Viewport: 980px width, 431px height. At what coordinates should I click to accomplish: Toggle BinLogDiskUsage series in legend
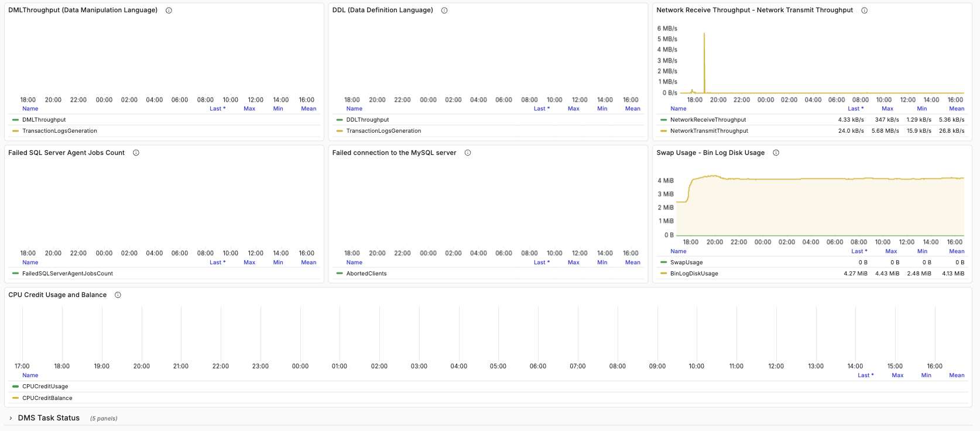tap(694, 274)
